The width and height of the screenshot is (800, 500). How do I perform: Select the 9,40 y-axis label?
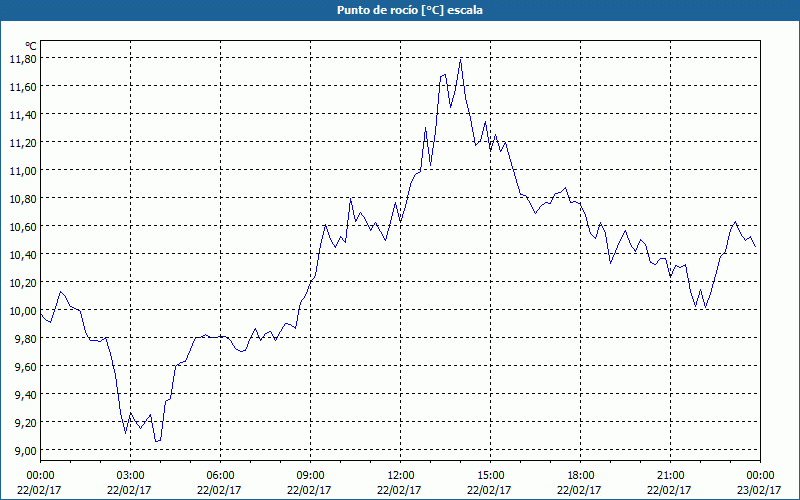point(26,395)
